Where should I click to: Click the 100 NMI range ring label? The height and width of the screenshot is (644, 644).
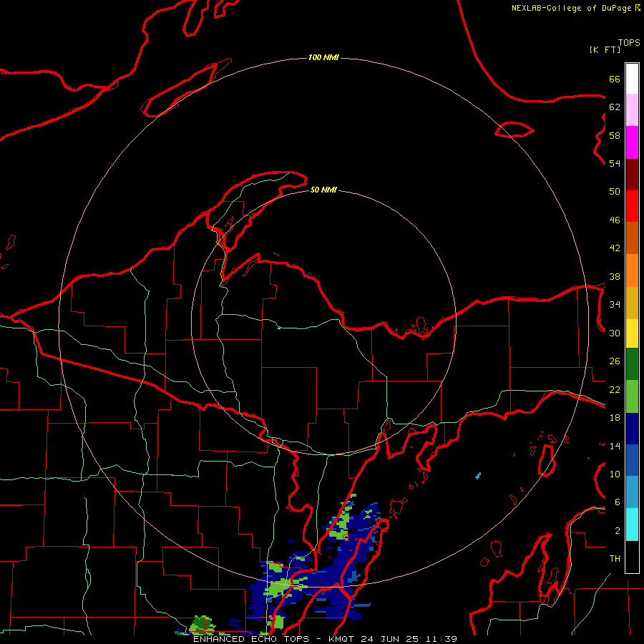coord(323,57)
